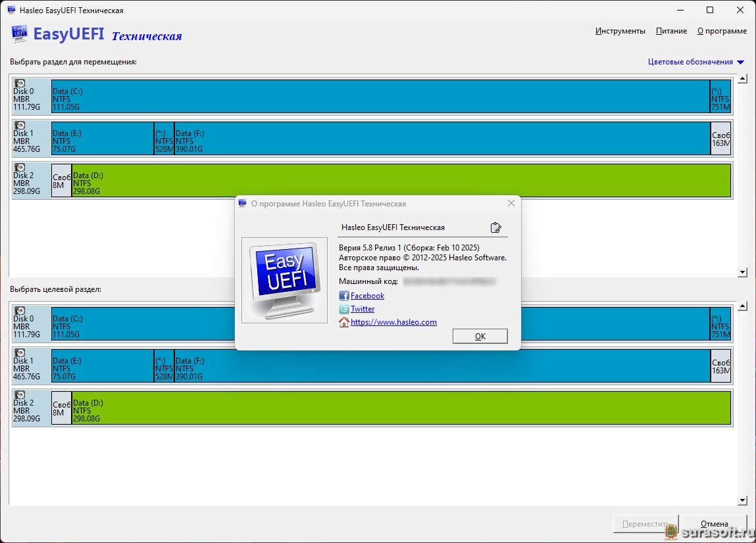Close the О программе dialog

pos(511,203)
